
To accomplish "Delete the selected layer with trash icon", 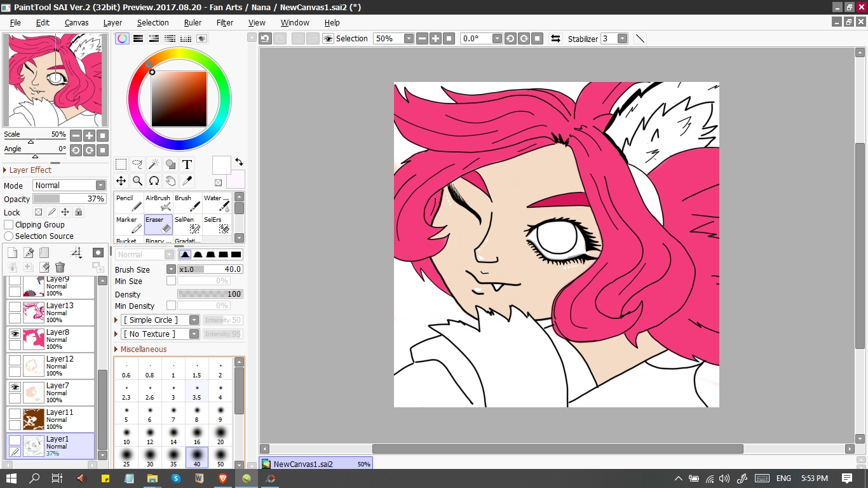I will coord(60,268).
